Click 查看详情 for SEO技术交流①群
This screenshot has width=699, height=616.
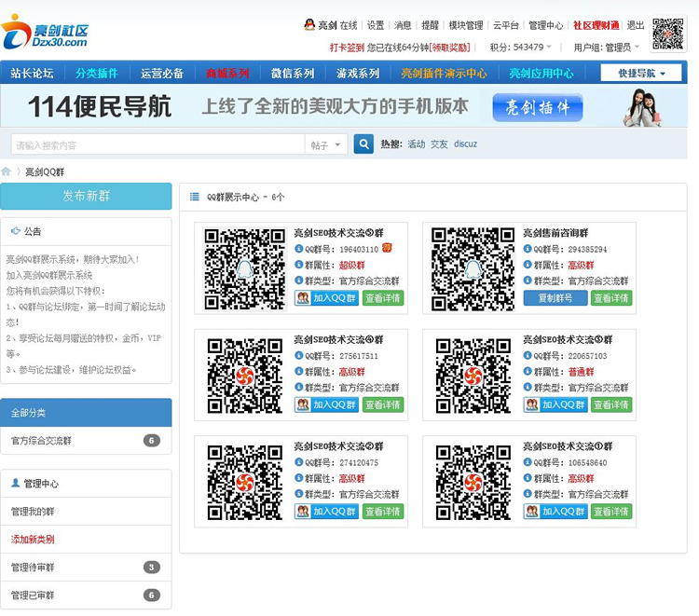(x=611, y=512)
